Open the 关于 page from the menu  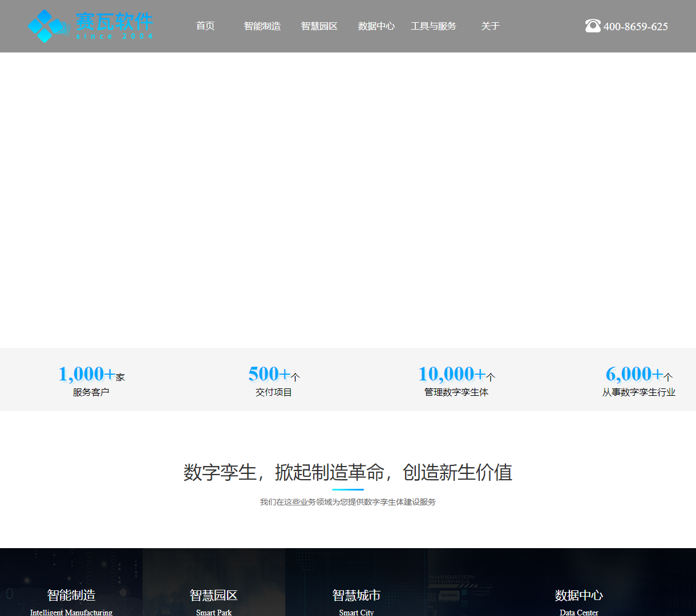pyautogui.click(x=489, y=26)
